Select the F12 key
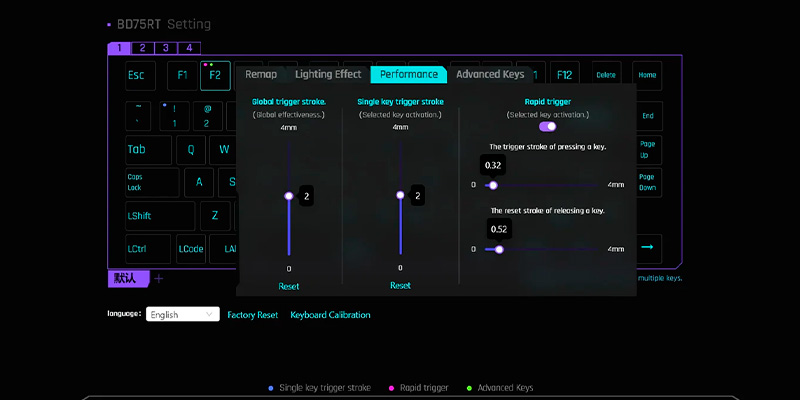The height and width of the screenshot is (400, 800). tap(564, 76)
